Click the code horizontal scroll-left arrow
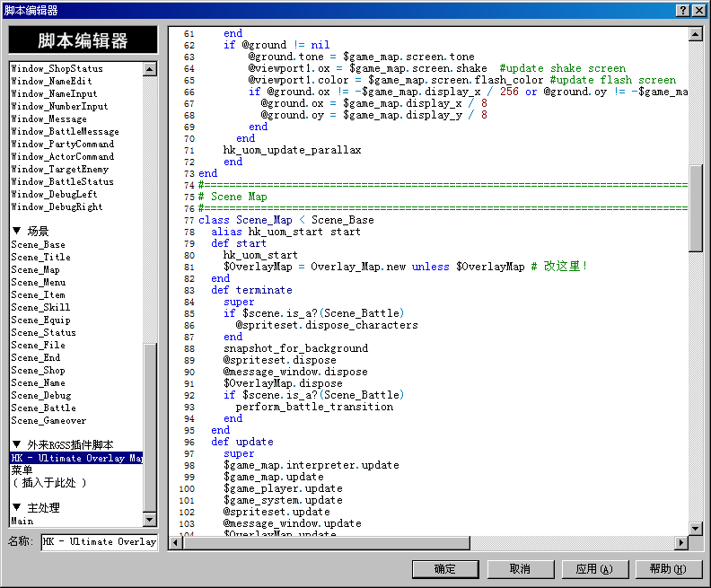 [x=176, y=542]
